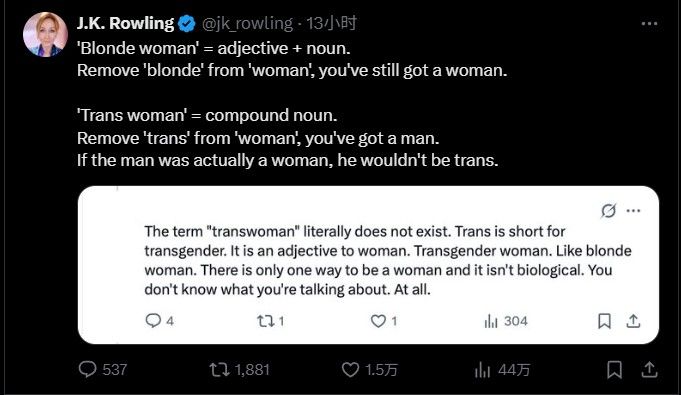Reply to quoted tweet with 4 comments
Screen dimensions: 681x395
click(159, 321)
